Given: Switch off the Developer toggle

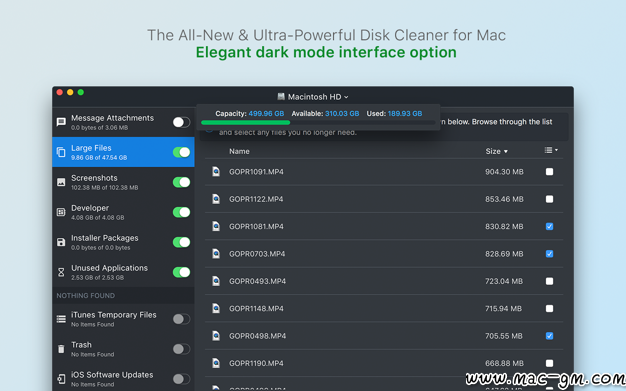Looking at the screenshot, I should point(181,212).
